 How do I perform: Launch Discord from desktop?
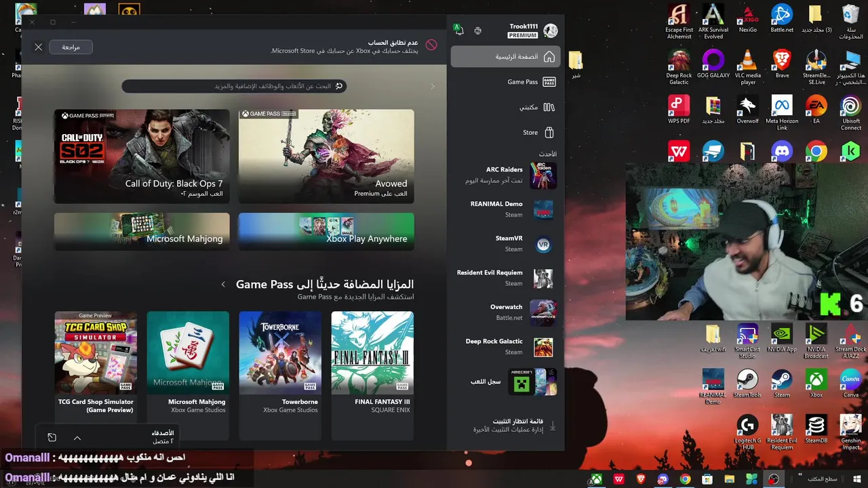click(x=782, y=151)
